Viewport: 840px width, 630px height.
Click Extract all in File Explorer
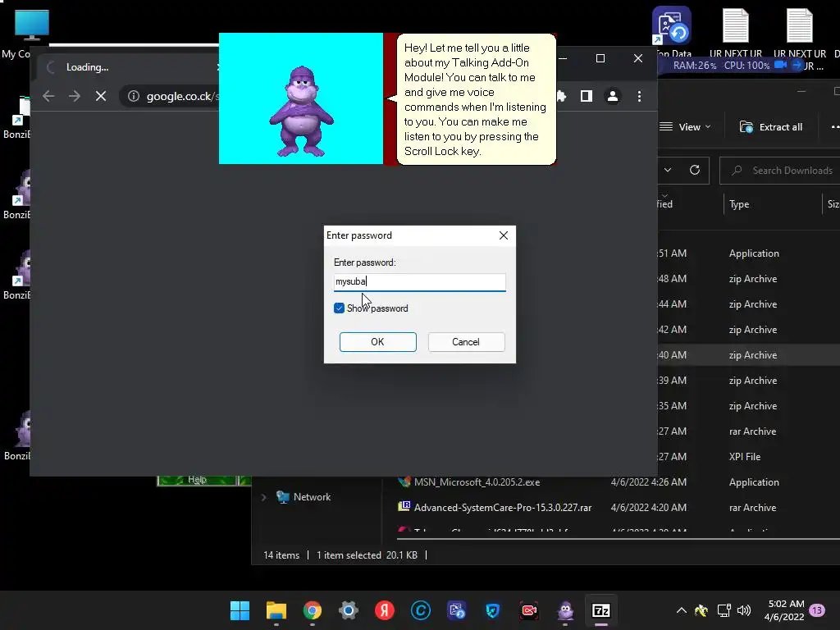tap(771, 127)
